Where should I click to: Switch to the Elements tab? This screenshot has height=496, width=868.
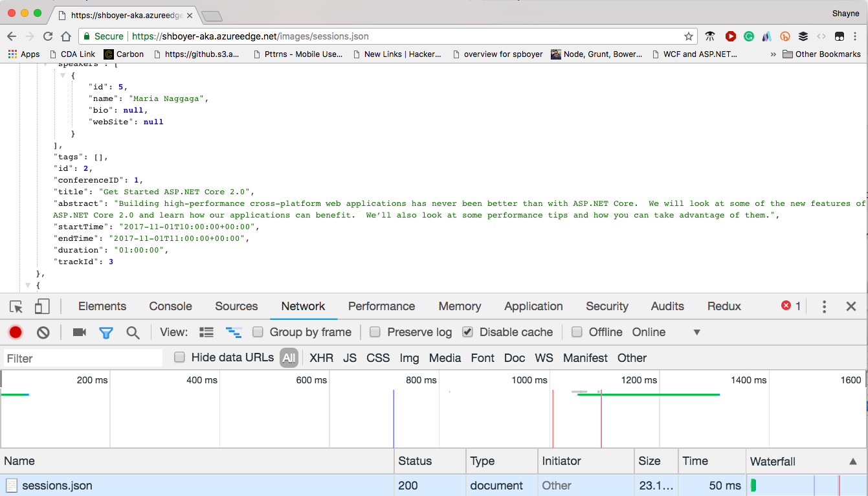point(102,306)
